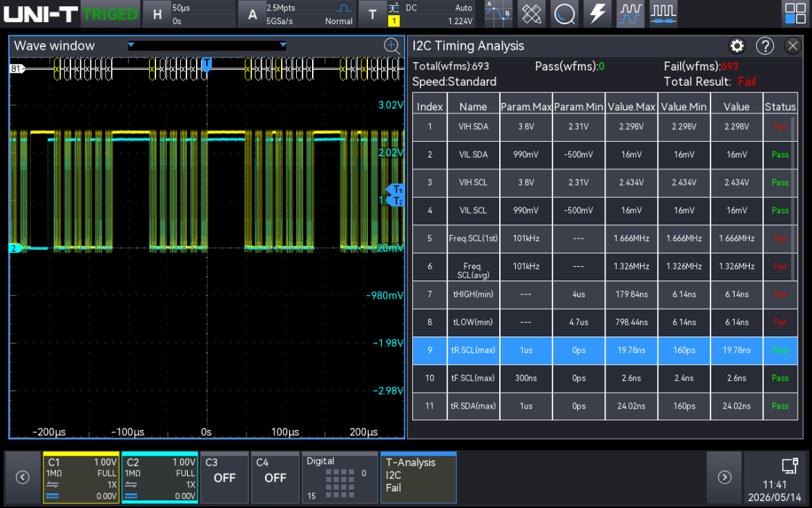Click the UNI-T logo
The height and width of the screenshot is (508, 812).
(x=40, y=14)
